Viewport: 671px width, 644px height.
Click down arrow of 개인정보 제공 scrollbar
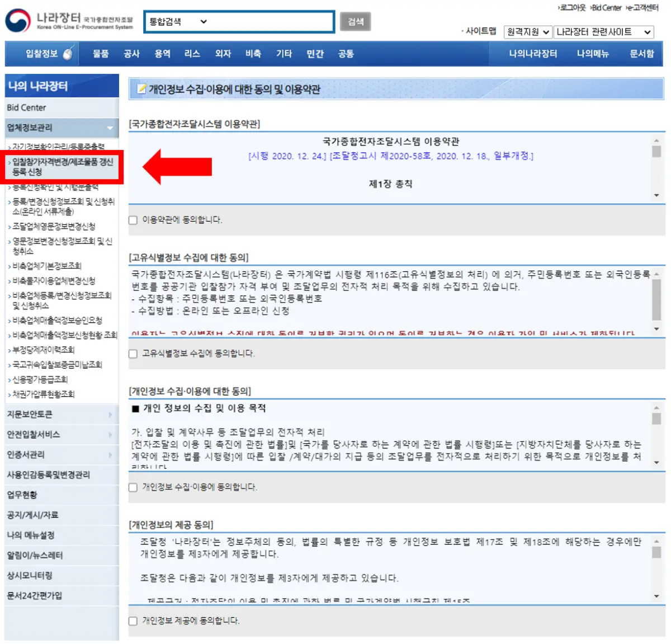click(656, 596)
